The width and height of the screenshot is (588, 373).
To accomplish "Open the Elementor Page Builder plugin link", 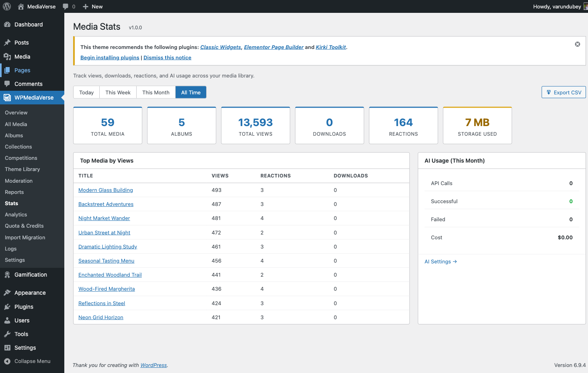I will pyautogui.click(x=274, y=47).
